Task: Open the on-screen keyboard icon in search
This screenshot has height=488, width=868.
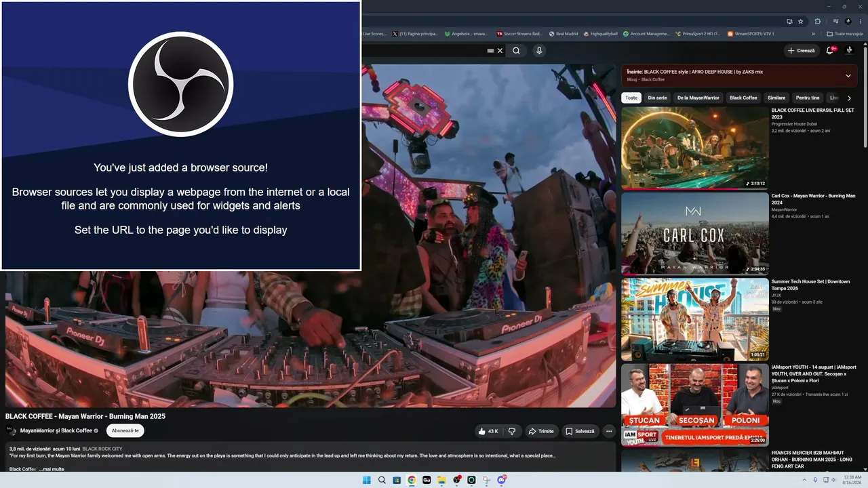Action: tap(491, 51)
